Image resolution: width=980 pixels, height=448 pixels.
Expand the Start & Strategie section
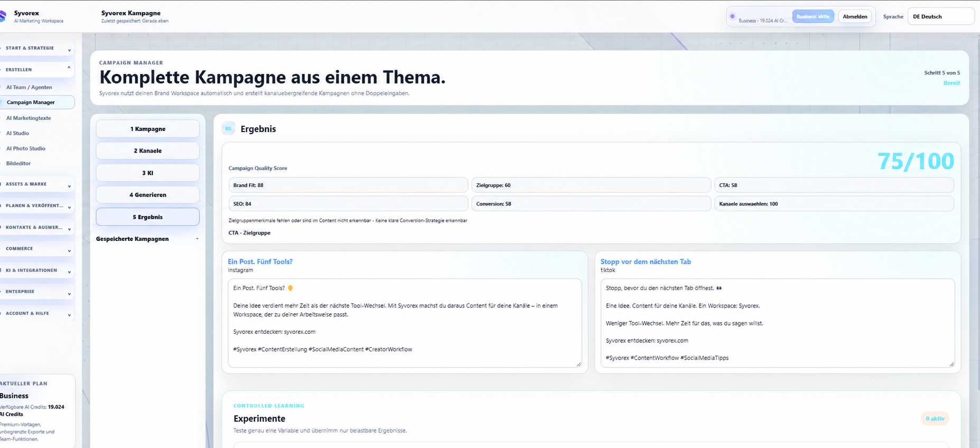click(37, 48)
